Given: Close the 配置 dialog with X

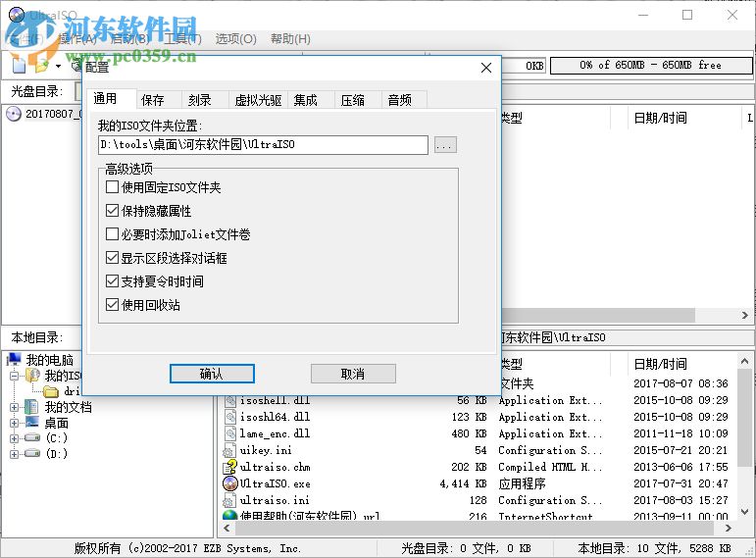Looking at the screenshot, I should click(486, 68).
